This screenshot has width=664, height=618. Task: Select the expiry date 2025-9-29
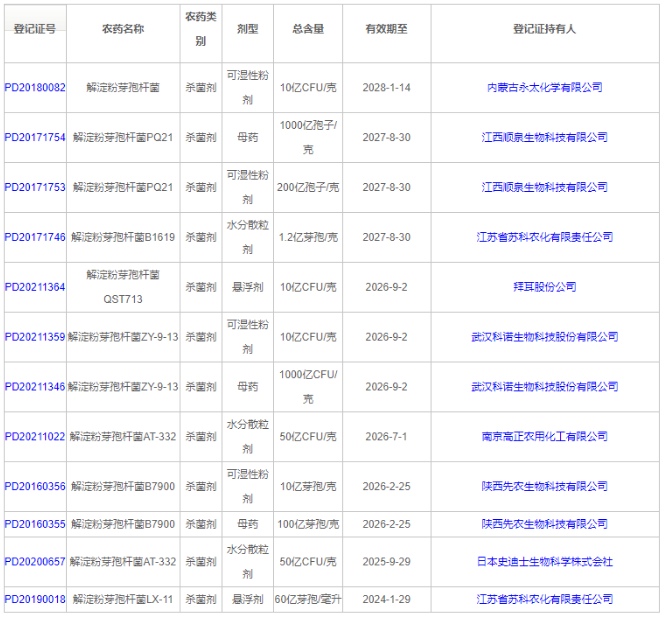coord(387,562)
